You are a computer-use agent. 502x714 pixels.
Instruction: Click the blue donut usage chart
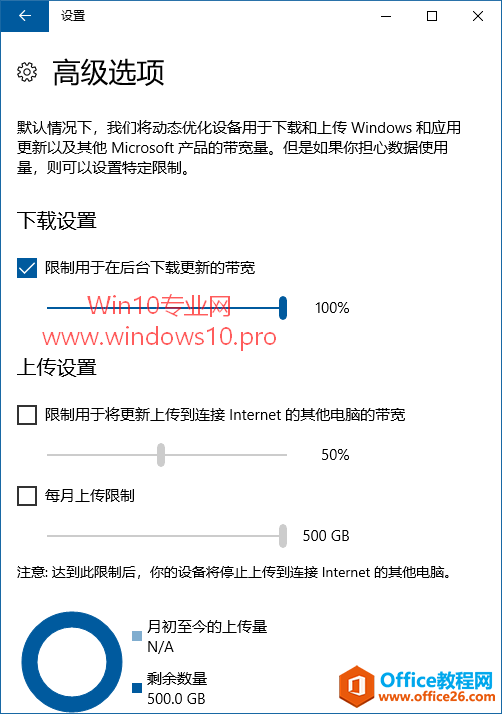72,662
